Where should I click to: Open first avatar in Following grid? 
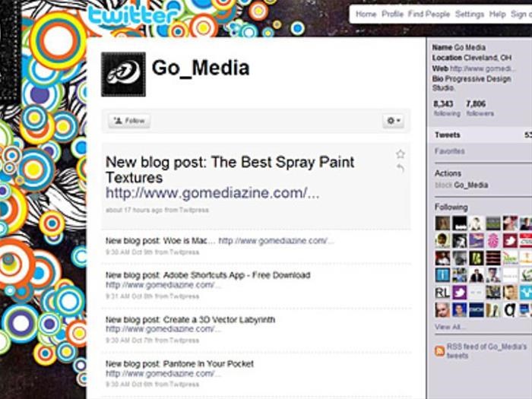(442, 223)
